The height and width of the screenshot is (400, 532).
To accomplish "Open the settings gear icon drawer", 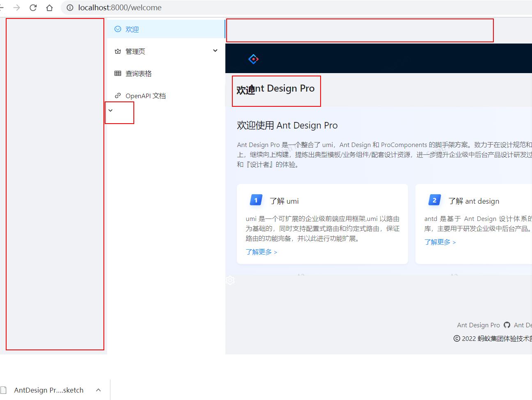I will pyautogui.click(x=230, y=280).
